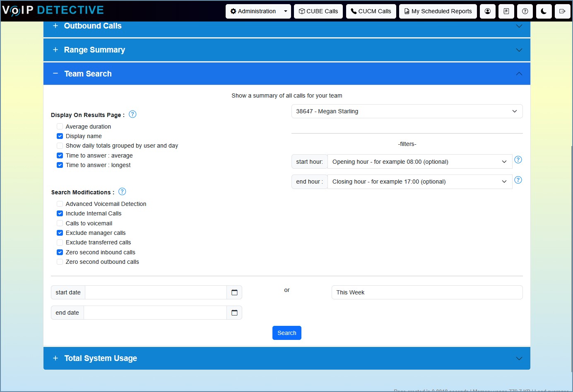The image size is (573, 392).
Task: Open the This Week date range selector
Action: [427, 292]
